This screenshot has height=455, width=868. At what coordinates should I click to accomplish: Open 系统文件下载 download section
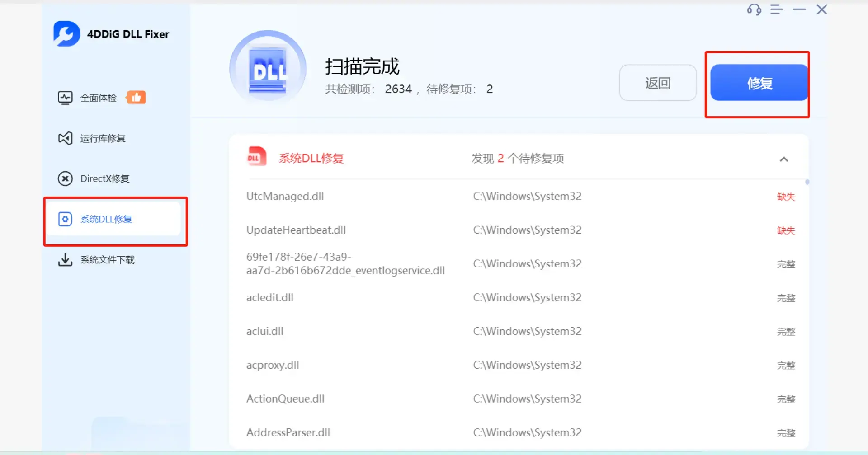pyautogui.click(x=107, y=260)
